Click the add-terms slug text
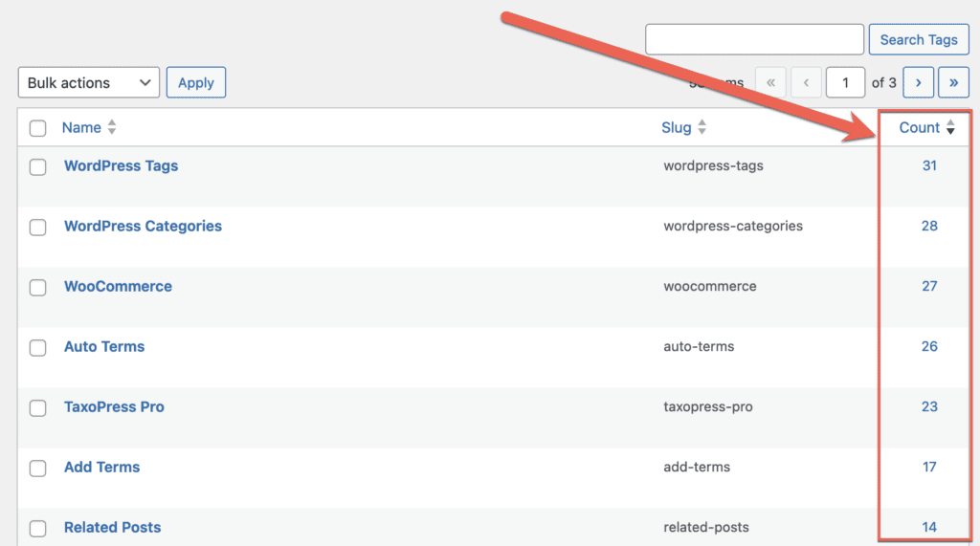 tap(697, 468)
